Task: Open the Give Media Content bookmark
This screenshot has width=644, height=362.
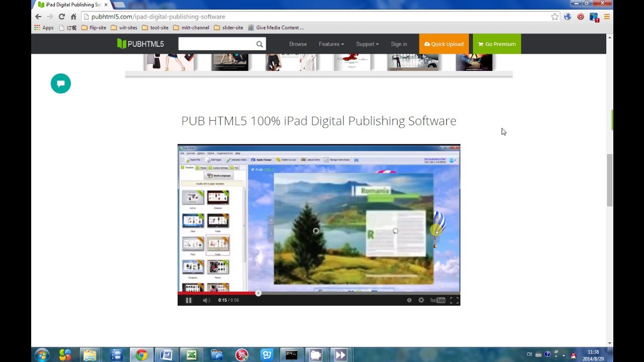Action: [276, 28]
